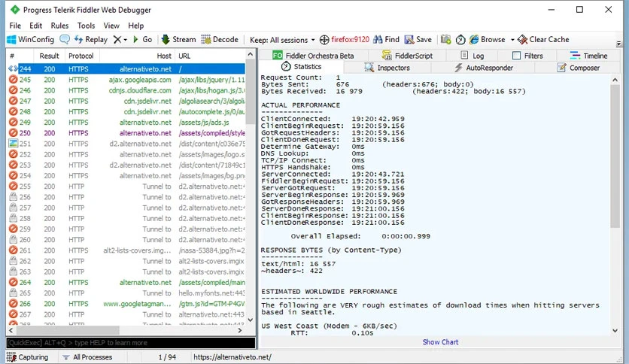Select session 244 alternativeto.net row icon
Screen dimensions: 629x364
point(14,69)
